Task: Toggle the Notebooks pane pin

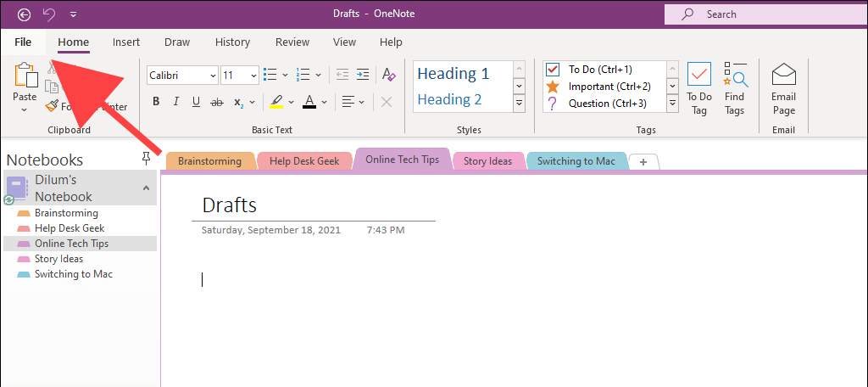Action: point(146,160)
